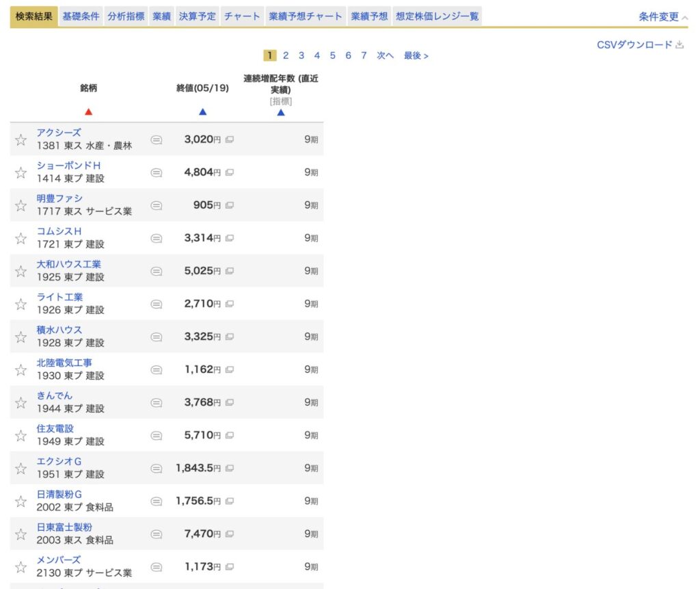The width and height of the screenshot is (700, 589).
Task: Open メンバーズ stock page
Action: coord(59,560)
